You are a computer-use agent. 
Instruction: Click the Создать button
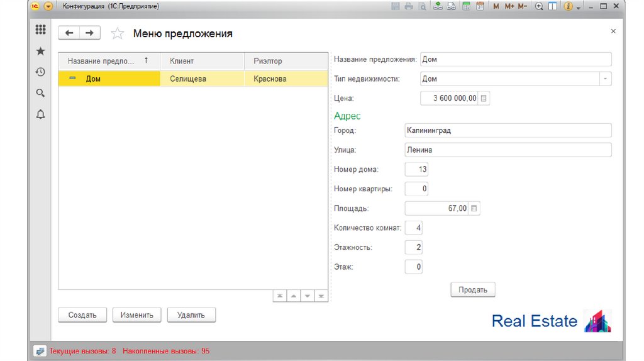coord(82,315)
